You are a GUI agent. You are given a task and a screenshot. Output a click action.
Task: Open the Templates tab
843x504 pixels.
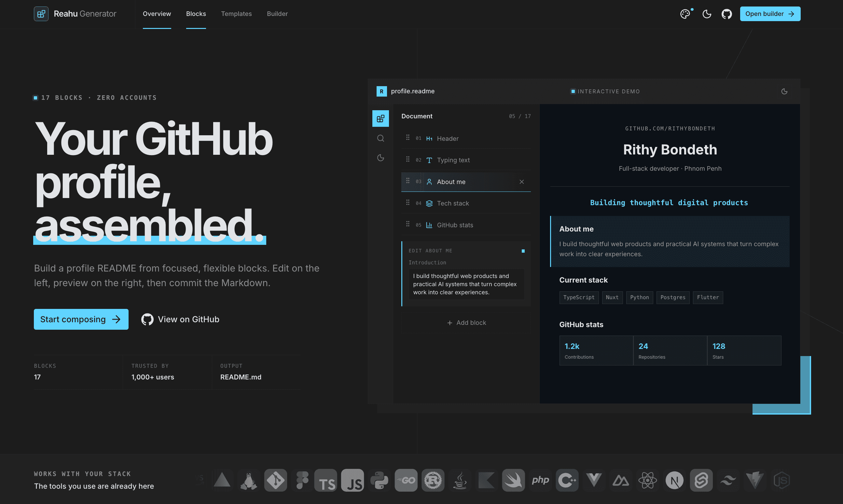236,14
